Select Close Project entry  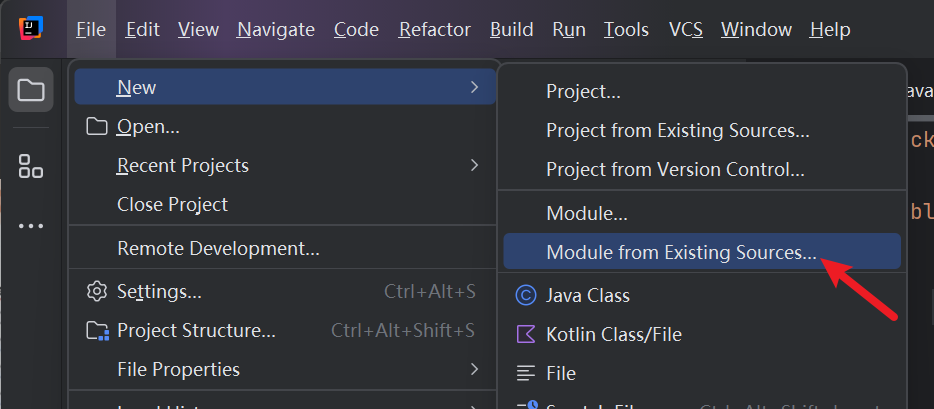172,204
